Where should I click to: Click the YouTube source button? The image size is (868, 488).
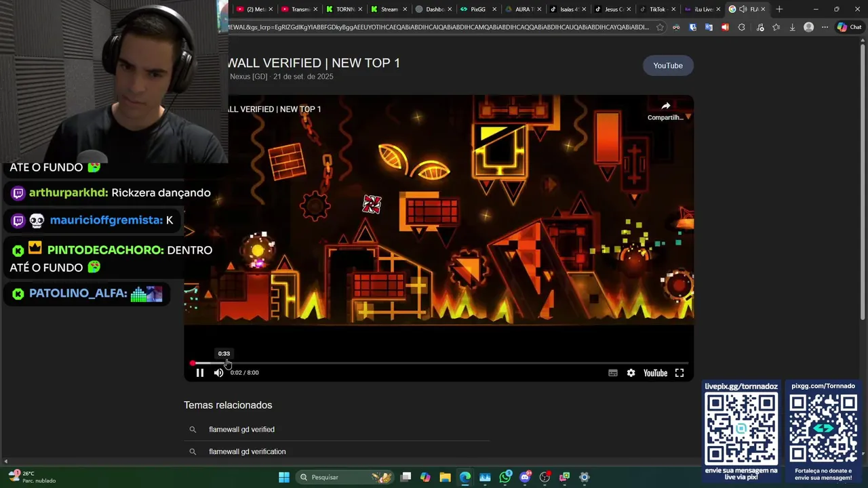point(668,66)
